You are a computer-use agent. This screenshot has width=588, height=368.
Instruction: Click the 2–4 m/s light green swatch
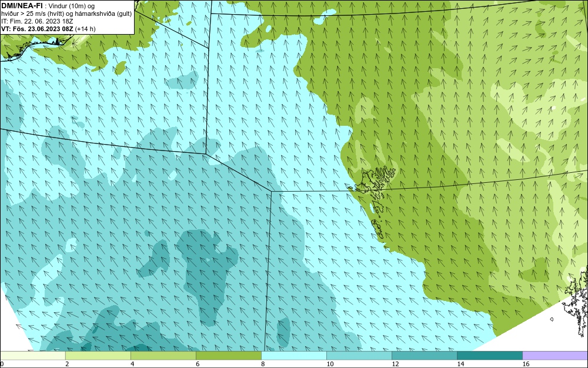point(98,356)
